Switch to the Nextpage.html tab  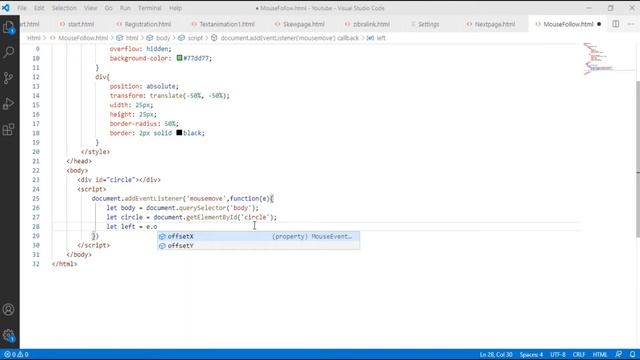tap(491, 24)
